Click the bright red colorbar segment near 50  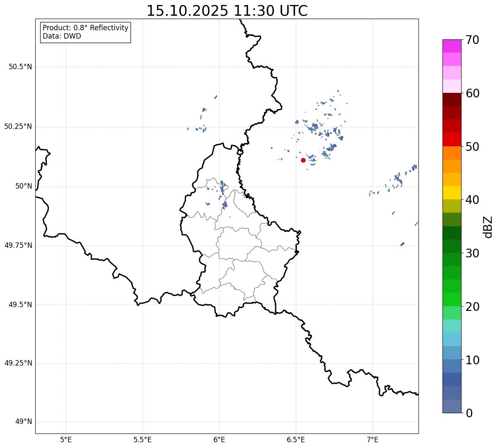point(452,139)
